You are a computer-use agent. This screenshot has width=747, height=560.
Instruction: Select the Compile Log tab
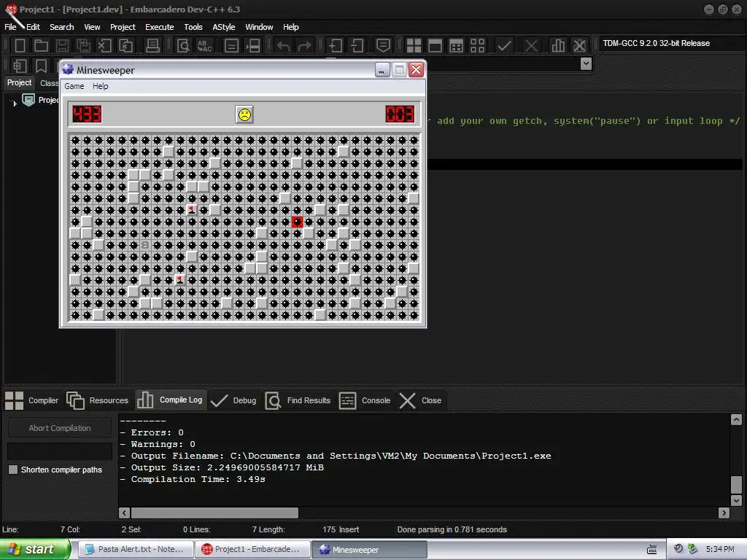click(x=171, y=400)
